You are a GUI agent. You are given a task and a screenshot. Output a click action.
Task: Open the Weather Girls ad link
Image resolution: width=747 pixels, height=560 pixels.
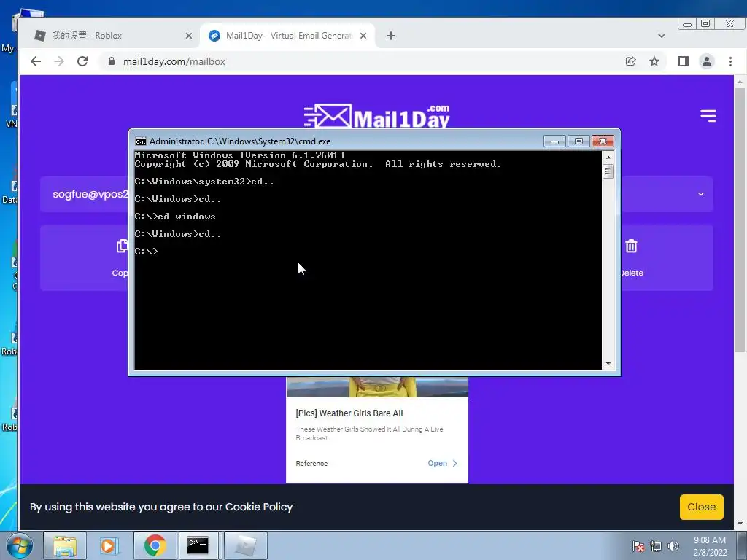pos(442,463)
